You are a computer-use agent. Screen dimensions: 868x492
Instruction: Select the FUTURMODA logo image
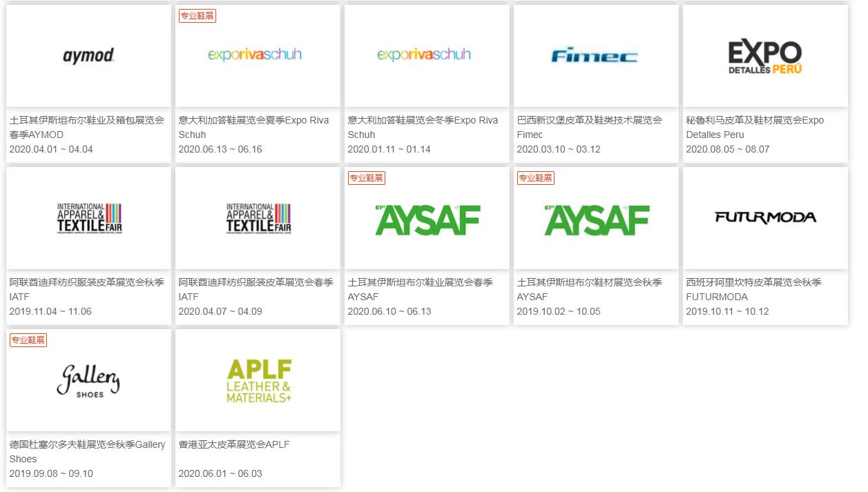click(765, 218)
